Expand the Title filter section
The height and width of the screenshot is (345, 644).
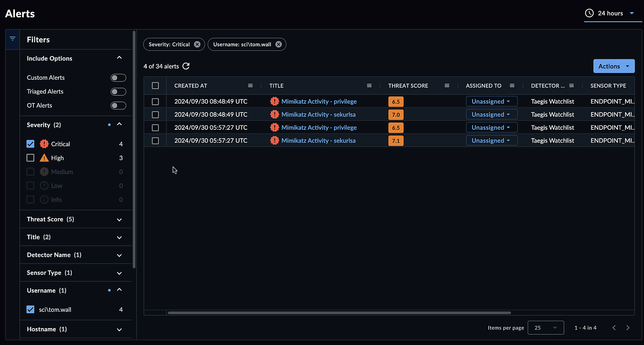pos(76,237)
